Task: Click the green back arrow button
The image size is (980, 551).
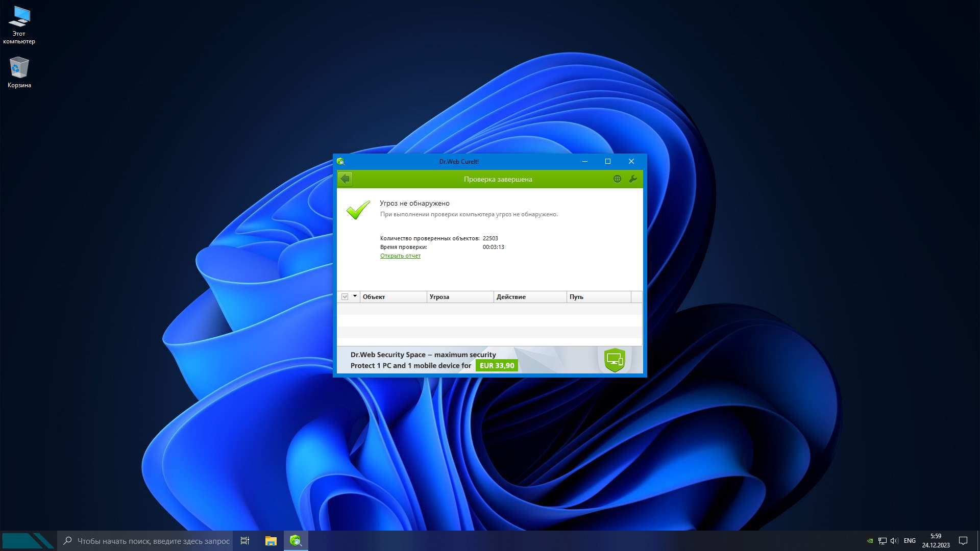Action: 345,179
